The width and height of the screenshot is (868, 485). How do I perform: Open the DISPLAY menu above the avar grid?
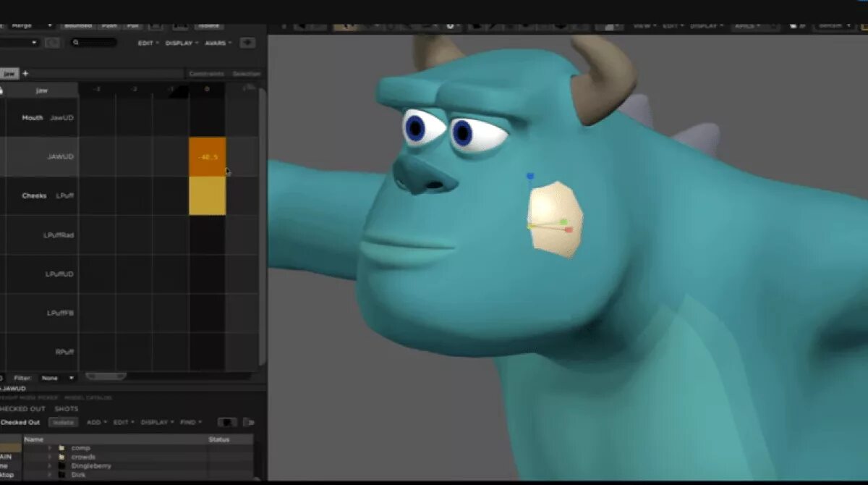[182, 43]
